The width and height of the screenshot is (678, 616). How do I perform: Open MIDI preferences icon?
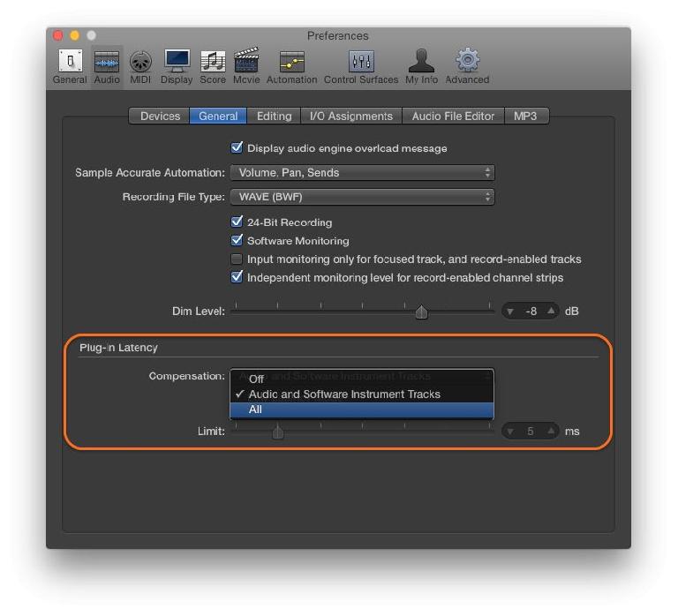tap(140, 66)
